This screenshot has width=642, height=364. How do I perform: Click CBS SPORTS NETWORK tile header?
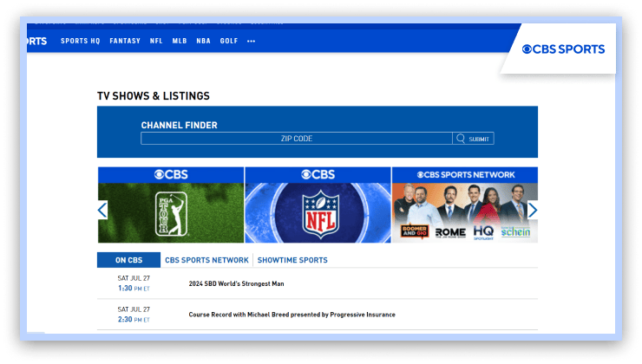(x=465, y=175)
